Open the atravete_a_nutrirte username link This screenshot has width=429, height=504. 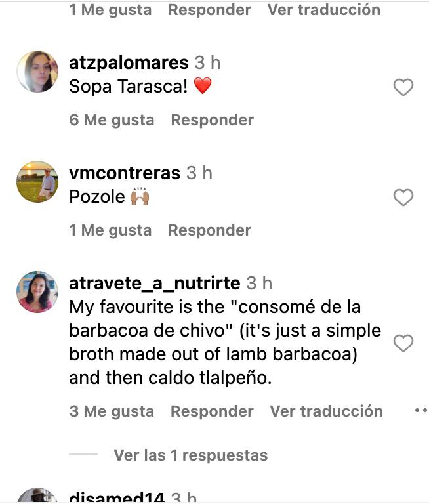coord(155,283)
